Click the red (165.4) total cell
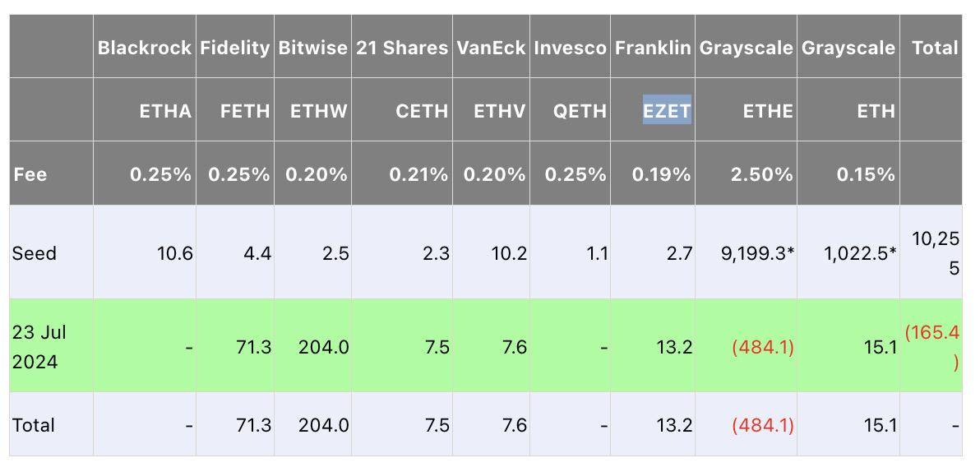This screenshot has height=467, width=980. tap(932, 346)
